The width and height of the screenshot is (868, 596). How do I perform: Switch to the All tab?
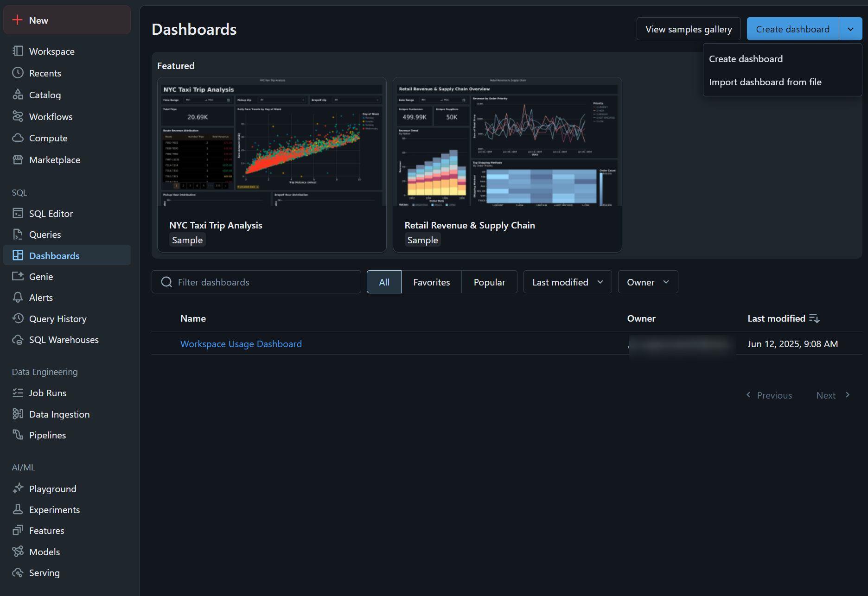tap(384, 282)
